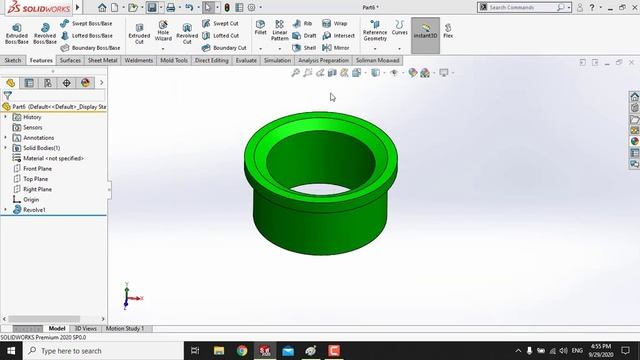Open the Curves tools
This screenshot has width=640, height=360.
point(399,28)
